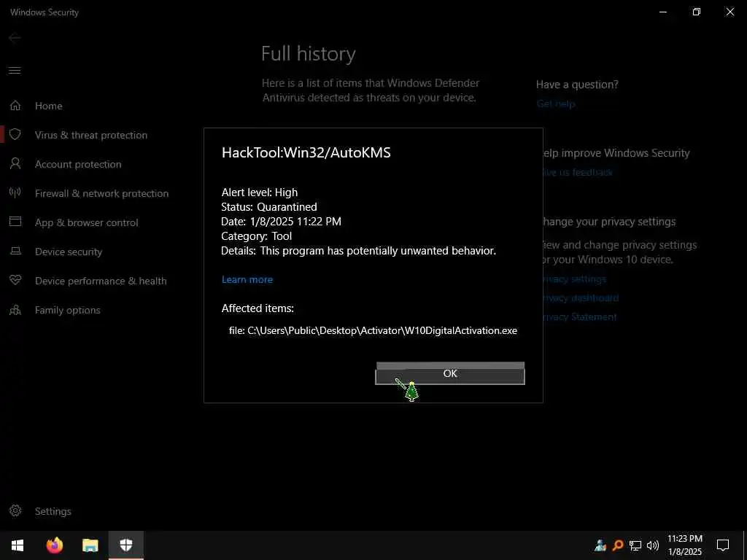
Task: Close the Windows Security window
Action: [729, 12]
